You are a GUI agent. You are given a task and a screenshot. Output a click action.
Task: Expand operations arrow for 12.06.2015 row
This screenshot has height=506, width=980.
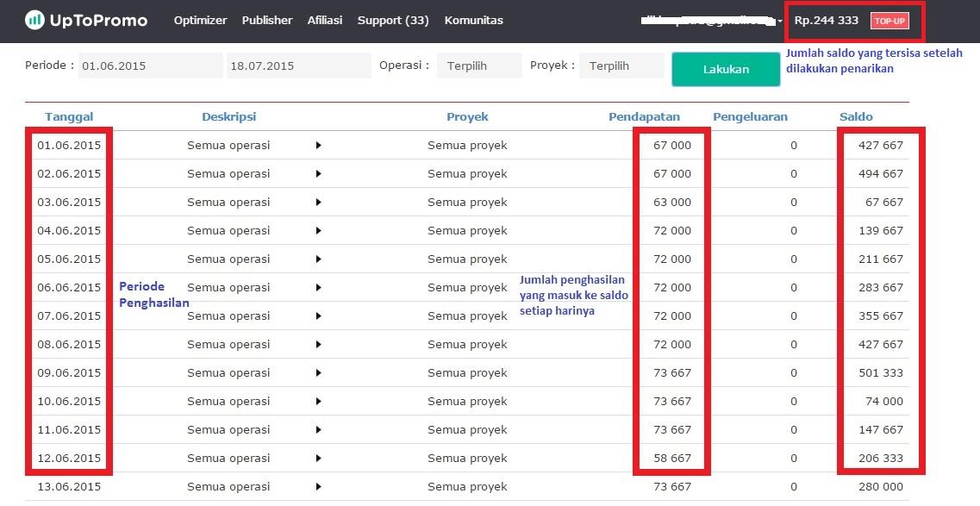click(318, 459)
